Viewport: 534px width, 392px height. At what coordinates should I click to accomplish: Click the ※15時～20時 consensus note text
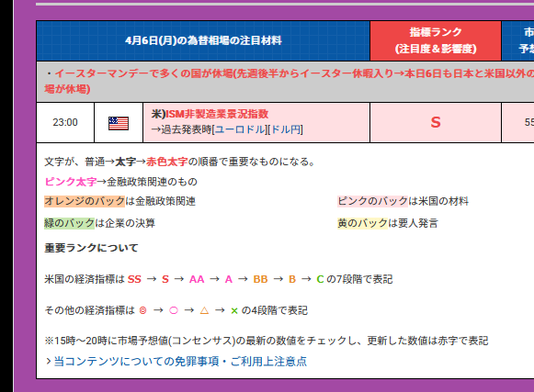[x=267, y=341]
